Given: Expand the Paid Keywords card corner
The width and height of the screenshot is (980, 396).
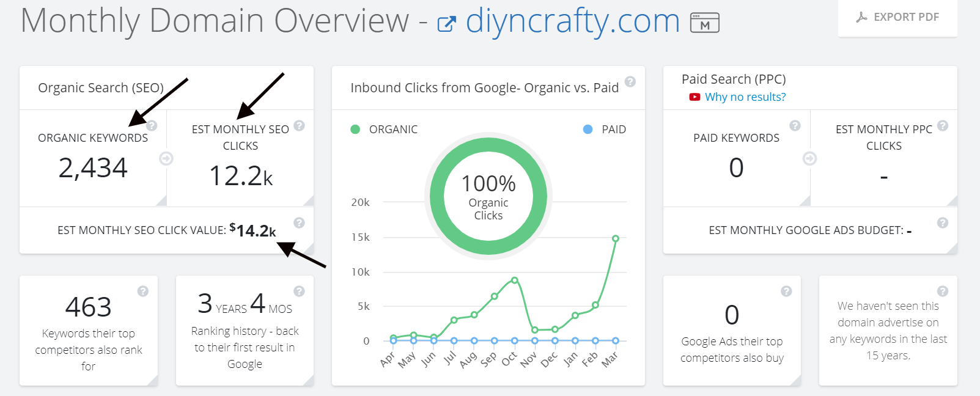Looking at the screenshot, I should pos(805,201).
